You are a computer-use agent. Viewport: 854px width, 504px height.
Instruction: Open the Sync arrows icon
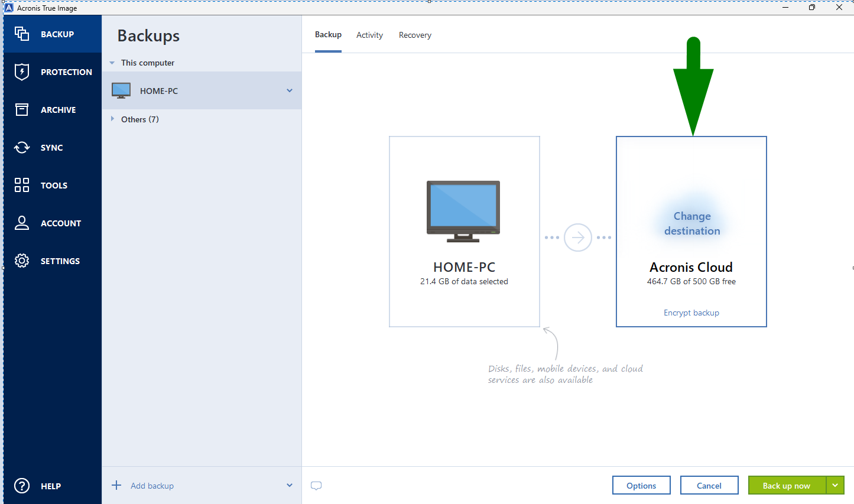point(21,147)
